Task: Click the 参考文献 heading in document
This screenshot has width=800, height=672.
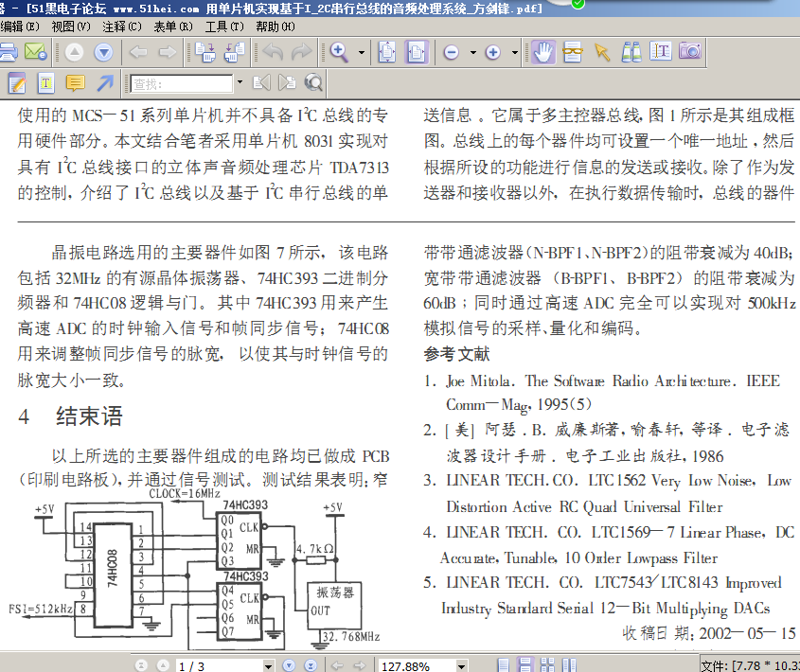Action: coord(456,354)
